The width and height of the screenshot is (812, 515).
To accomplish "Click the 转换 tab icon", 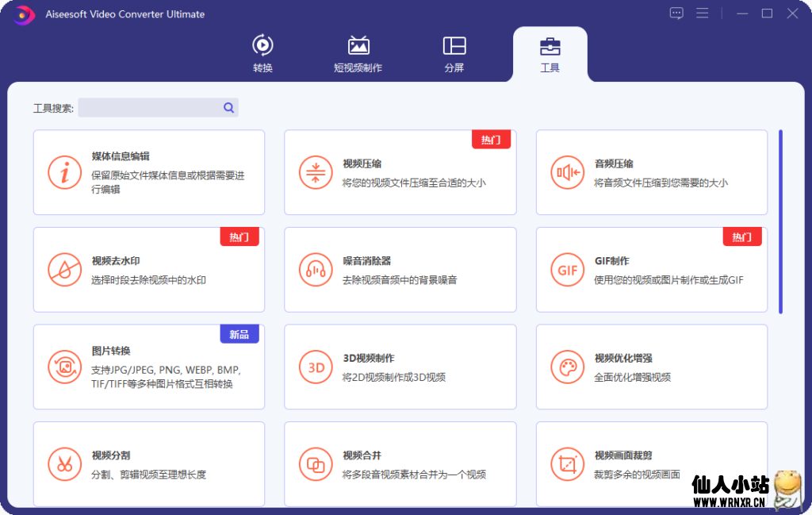I will click(262, 45).
